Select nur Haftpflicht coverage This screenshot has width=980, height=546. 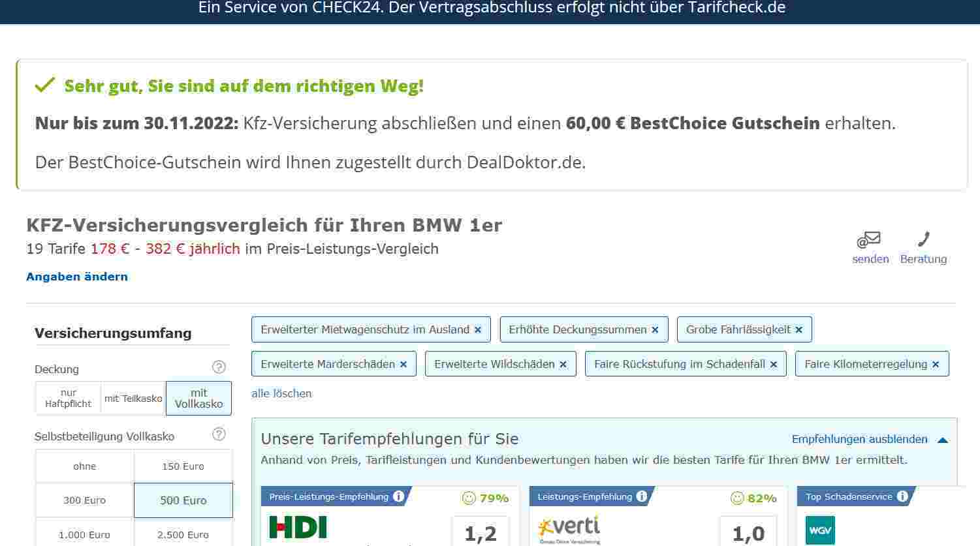69,398
